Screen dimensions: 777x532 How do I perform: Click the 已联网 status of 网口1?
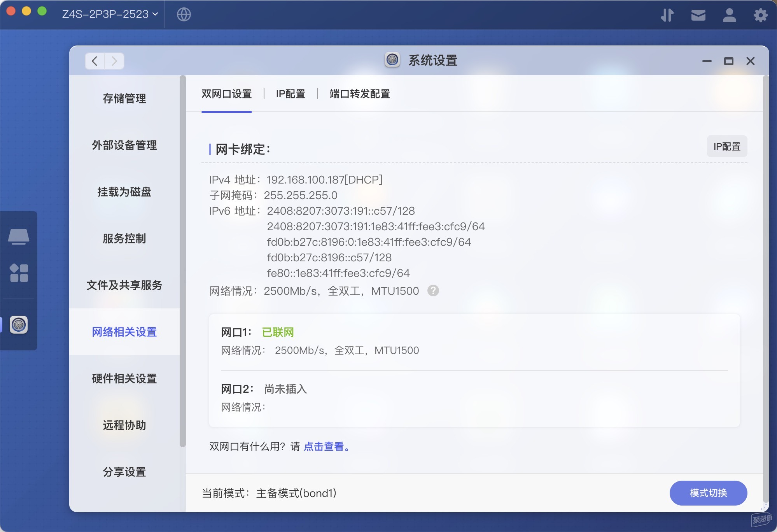278,332
